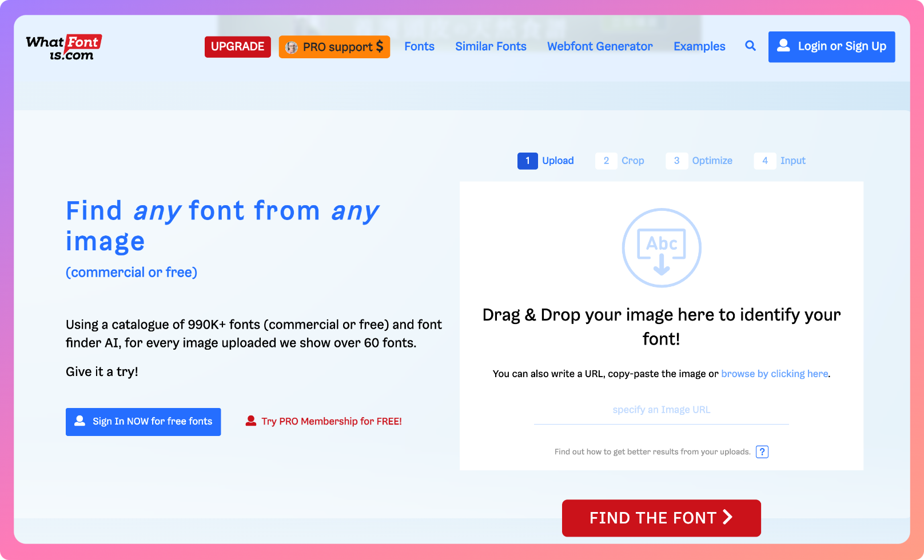Click the user icon in Sign In NOW button
Image resolution: width=924 pixels, height=560 pixels.
click(80, 421)
